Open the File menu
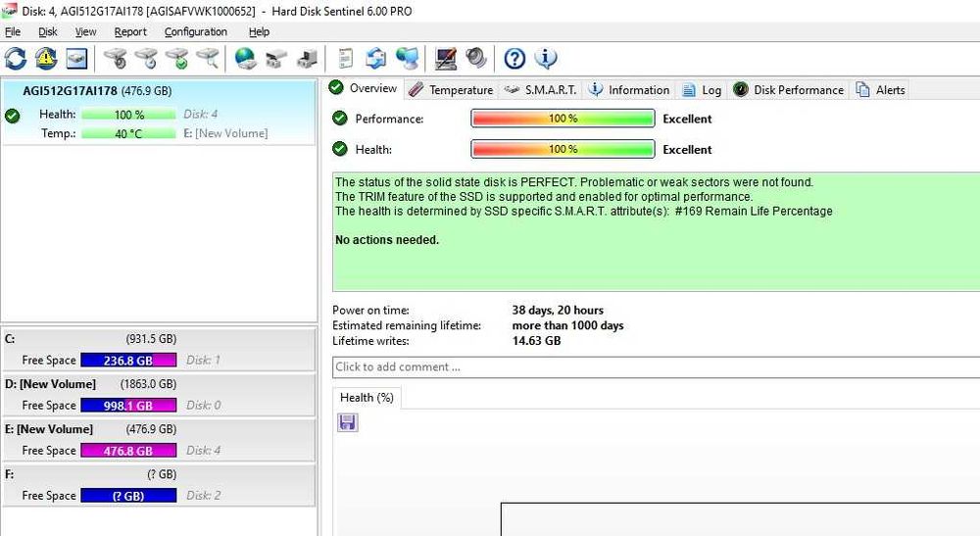 tap(13, 32)
